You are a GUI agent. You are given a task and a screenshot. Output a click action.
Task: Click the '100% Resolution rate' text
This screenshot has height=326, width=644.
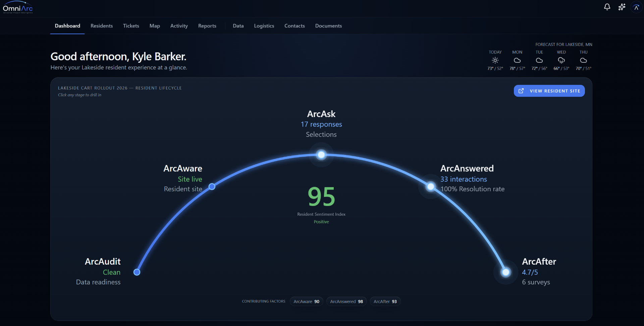[473, 189]
